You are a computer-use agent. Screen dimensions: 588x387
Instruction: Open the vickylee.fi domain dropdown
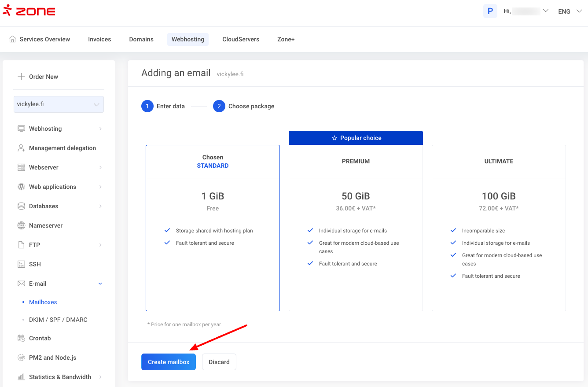[x=59, y=104]
